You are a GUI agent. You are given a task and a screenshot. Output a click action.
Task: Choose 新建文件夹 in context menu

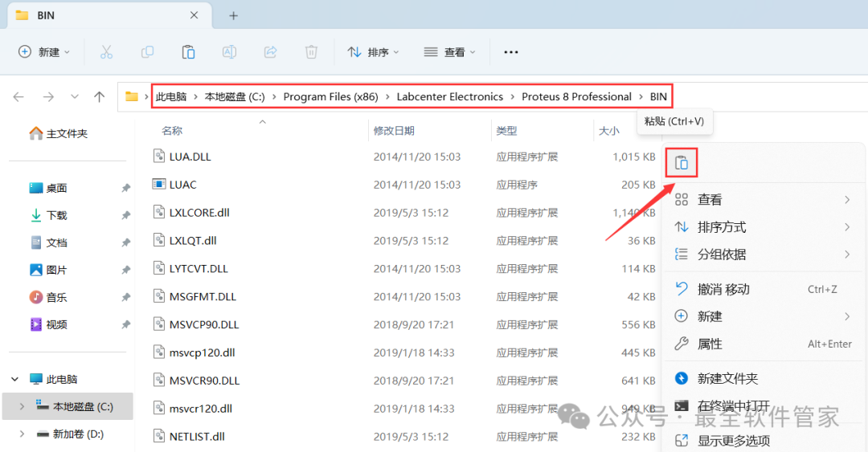click(x=764, y=378)
